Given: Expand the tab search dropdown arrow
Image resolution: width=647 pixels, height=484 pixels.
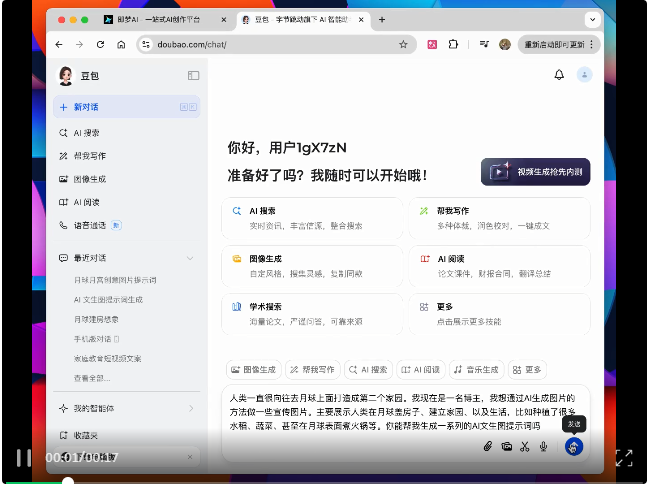Looking at the screenshot, I should 593,19.
